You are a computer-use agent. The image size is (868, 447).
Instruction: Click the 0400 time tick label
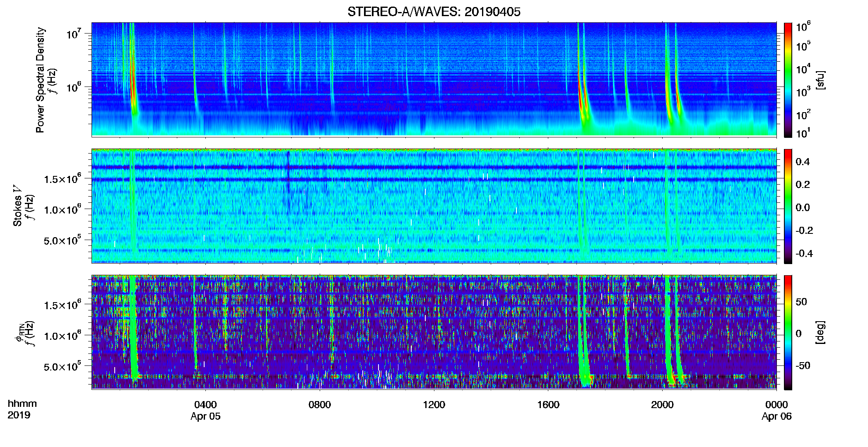point(205,405)
